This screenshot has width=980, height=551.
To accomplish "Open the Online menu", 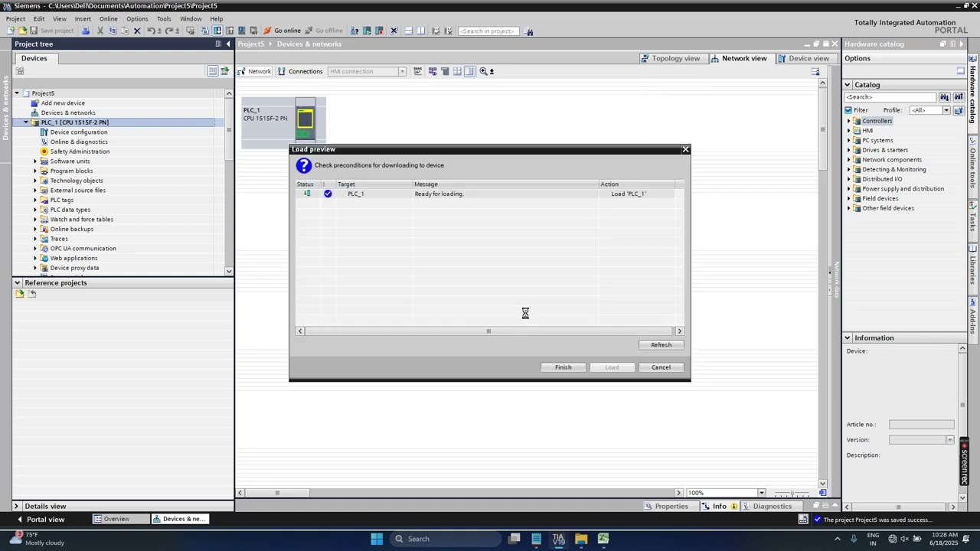I will point(108,18).
